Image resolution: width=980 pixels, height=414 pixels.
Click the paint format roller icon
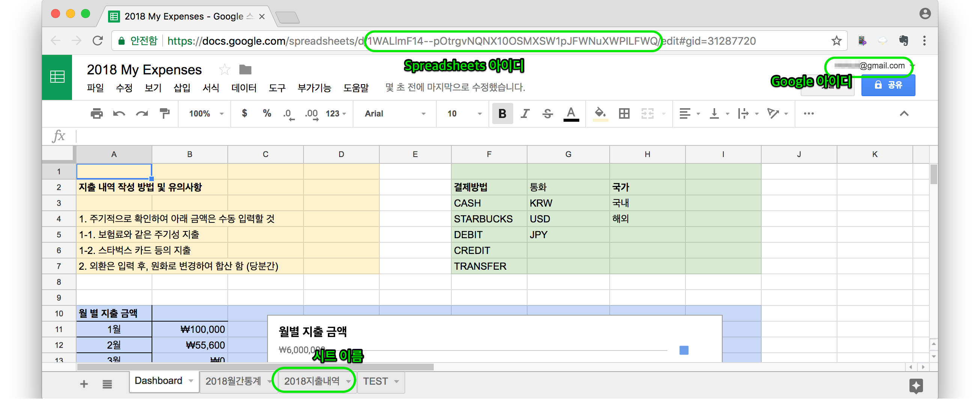[164, 113]
